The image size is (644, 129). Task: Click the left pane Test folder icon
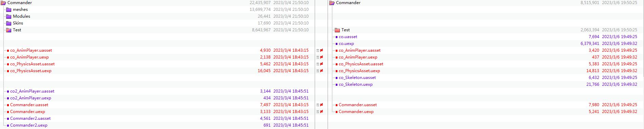(9, 30)
